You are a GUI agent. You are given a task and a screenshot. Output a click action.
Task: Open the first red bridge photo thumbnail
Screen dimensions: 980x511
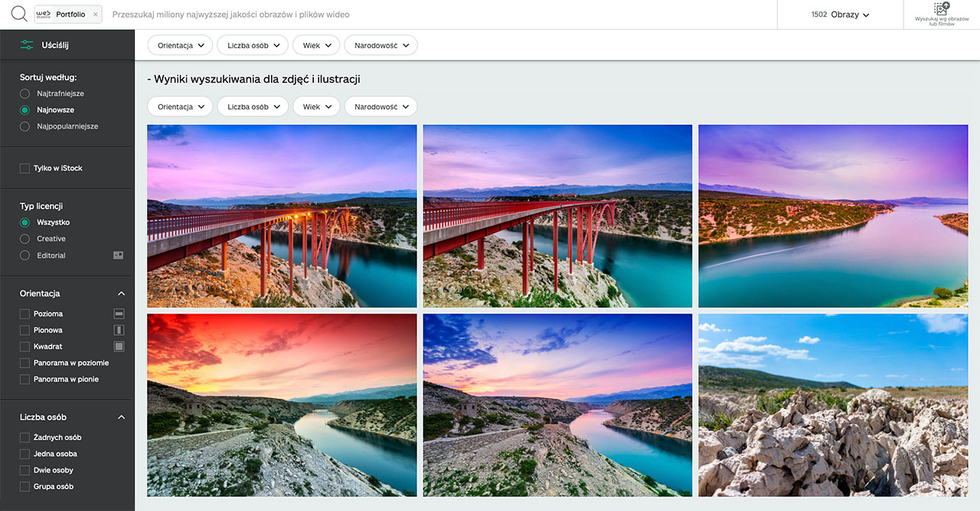[x=281, y=215]
